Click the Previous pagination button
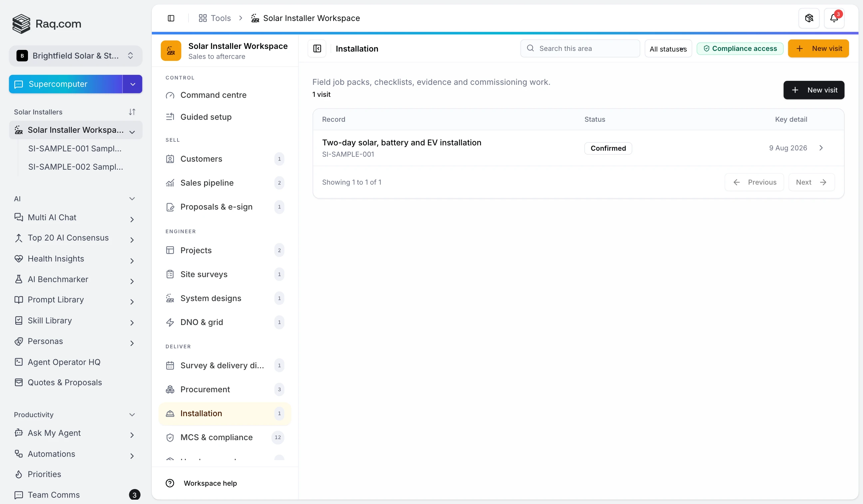 click(754, 182)
